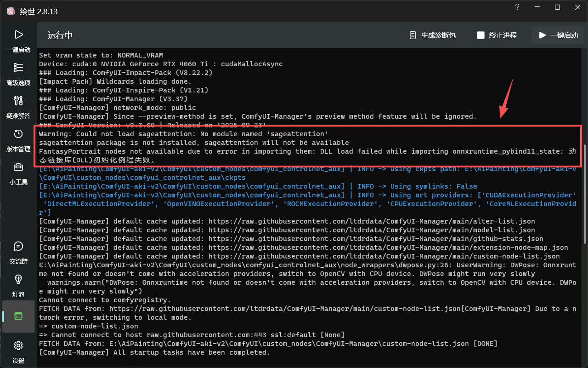The height and width of the screenshot is (368, 588).
Task: Click the 绘世 app logo in title bar
Action: click(x=11, y=11)
